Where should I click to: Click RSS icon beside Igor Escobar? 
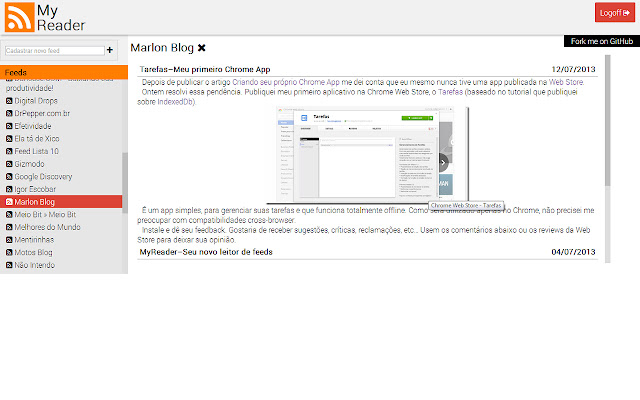[9, 189]
